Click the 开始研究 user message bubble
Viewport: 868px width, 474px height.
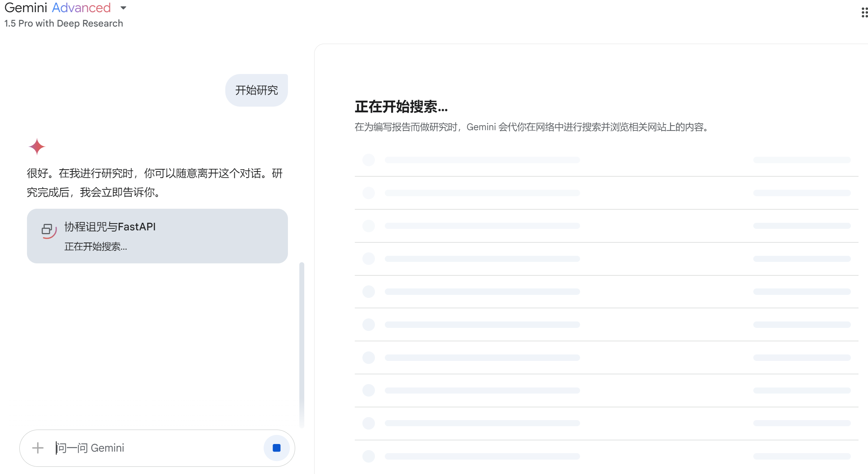coord(256,90)
